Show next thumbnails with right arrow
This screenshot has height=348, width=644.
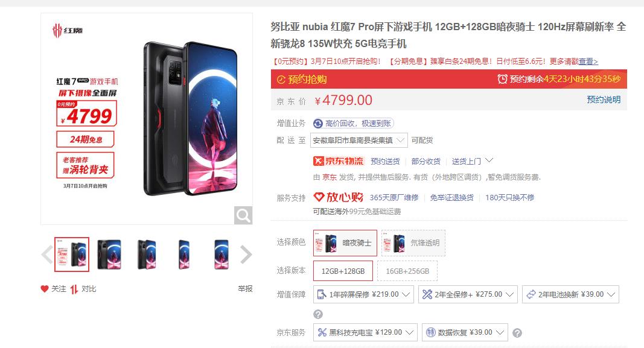pos(246,255)
